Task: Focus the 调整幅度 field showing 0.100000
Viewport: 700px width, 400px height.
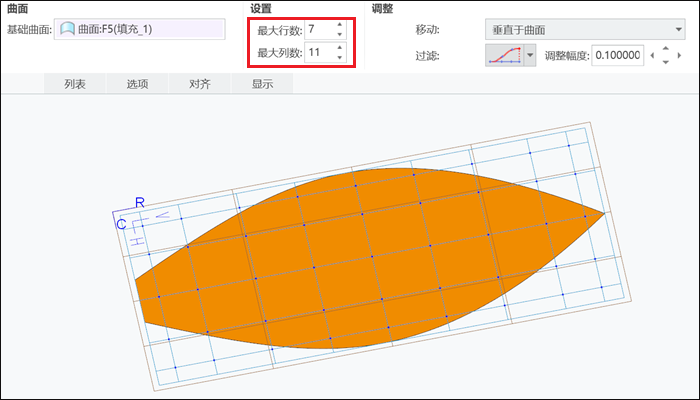Action: [617, 55]
